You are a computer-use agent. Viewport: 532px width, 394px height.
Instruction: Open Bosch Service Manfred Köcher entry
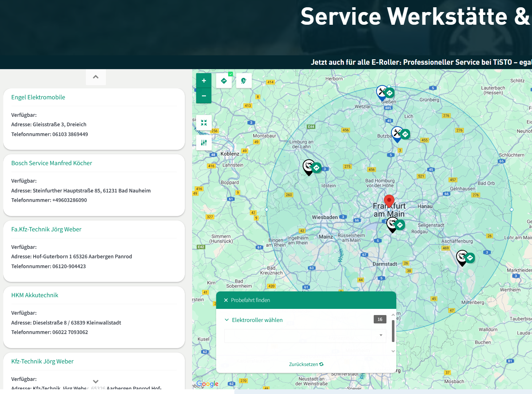(x=52, y=163)
